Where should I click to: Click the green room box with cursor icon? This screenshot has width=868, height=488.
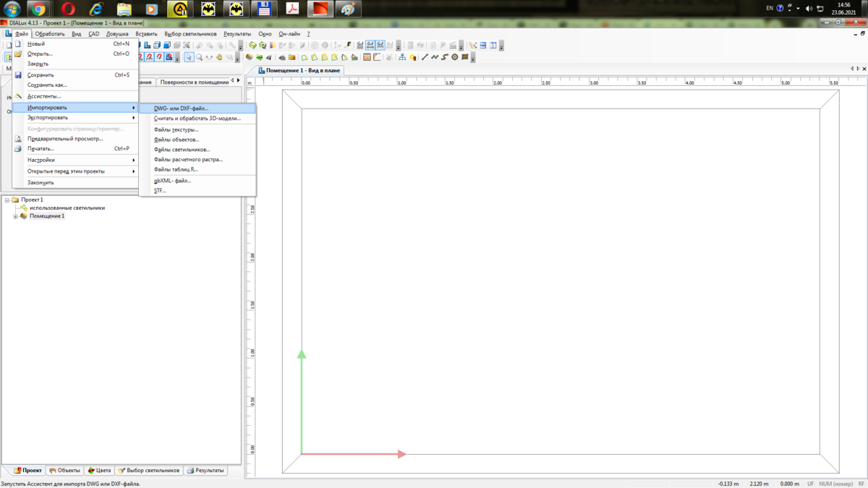263,45
